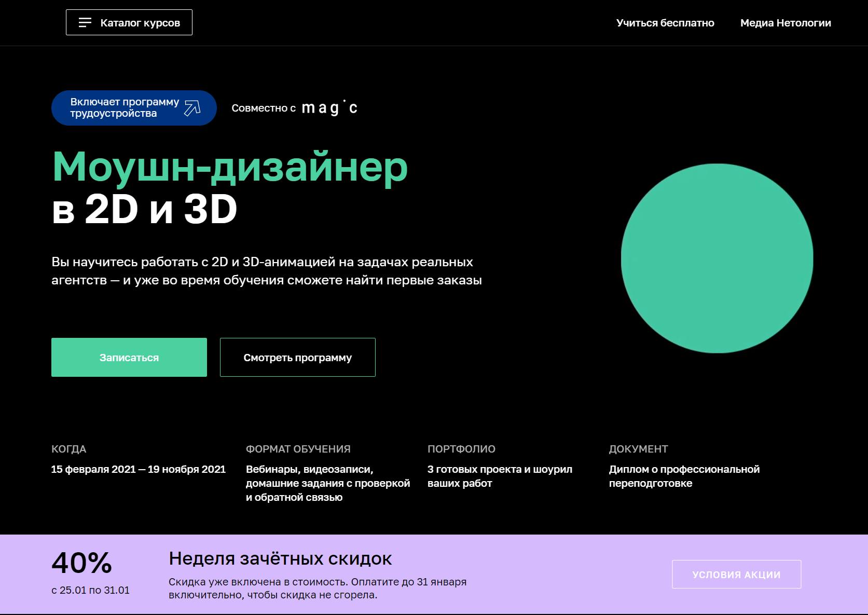The image size is (868, 615).
Task: Click the Моушн-дизайнер green heading
Action: tap(230, 167)
